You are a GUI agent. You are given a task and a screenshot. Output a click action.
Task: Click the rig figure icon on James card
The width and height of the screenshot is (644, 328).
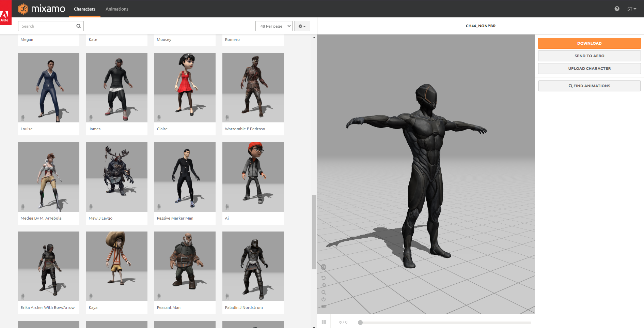point(91,118)
